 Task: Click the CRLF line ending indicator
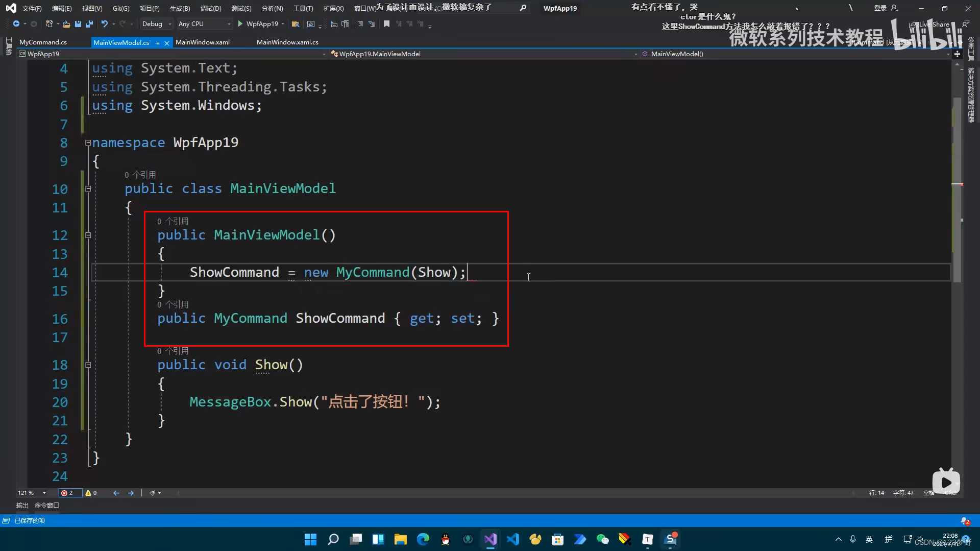pos(950,493)
